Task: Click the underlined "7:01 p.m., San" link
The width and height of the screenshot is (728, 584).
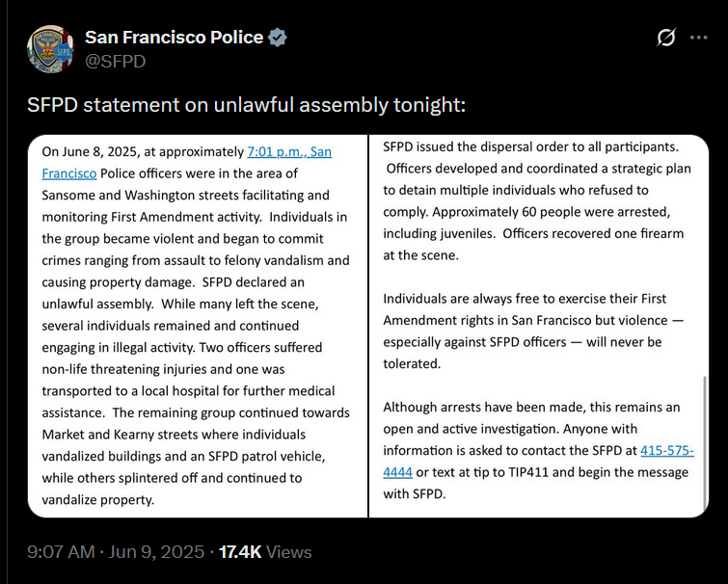Action: point(289,151)
